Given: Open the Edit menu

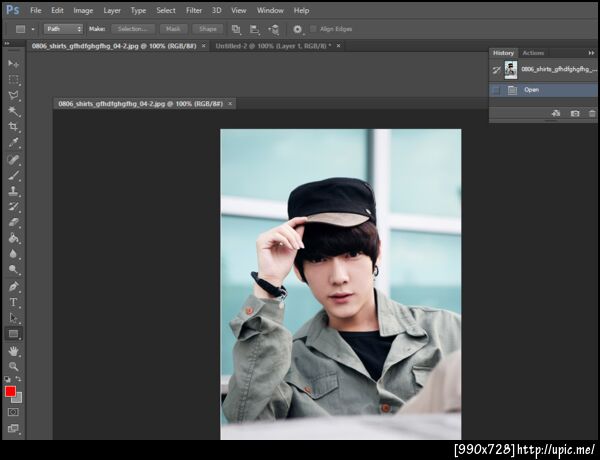Looking at the screenshot, I should point(57,11).
